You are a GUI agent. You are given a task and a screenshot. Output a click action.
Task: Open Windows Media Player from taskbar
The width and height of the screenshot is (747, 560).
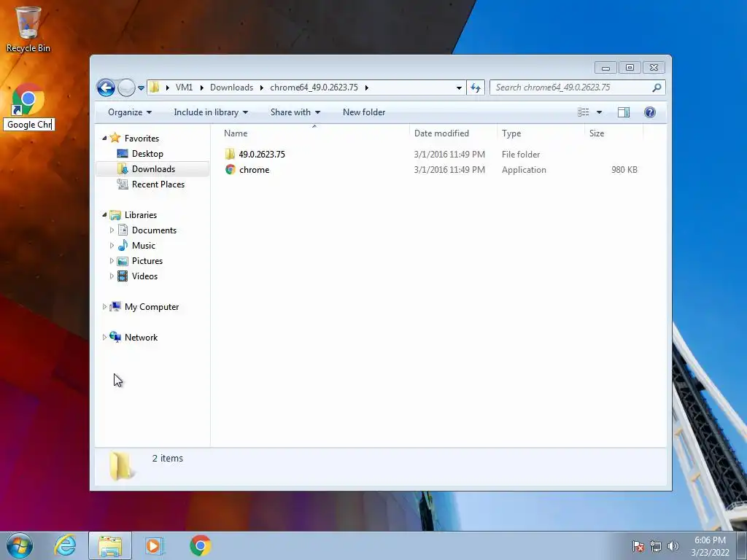(154, 545)
